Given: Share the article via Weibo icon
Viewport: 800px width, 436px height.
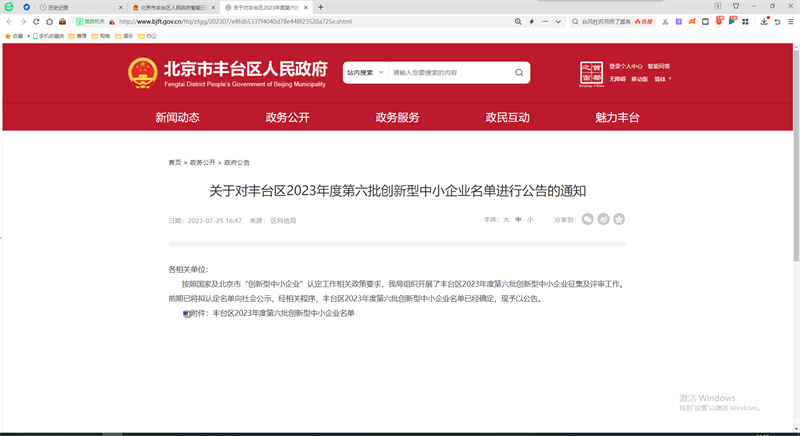Looking at the screenshot, I should (x=604, y=219).
